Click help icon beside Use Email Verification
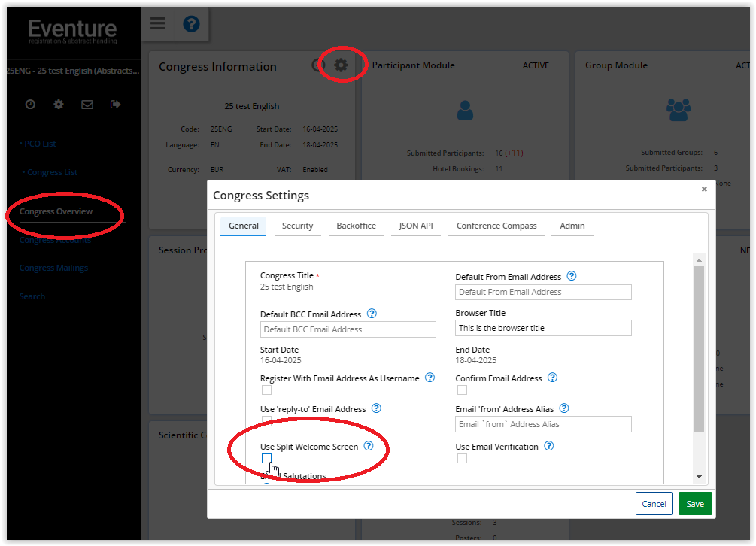Image resolution: width=756 pixels, height=546 pixels. 549,446
